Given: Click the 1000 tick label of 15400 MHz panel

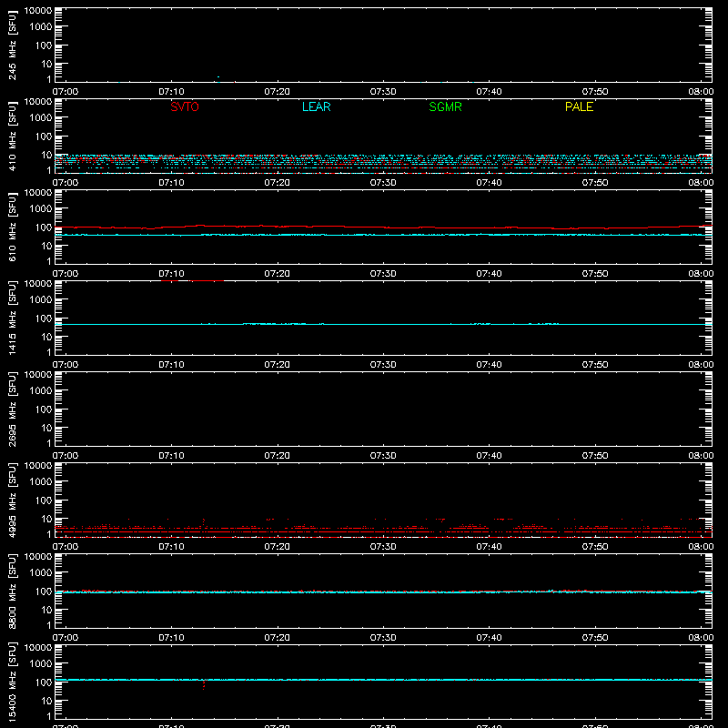Looking at the screenshot, I should [x=41, y=664].
